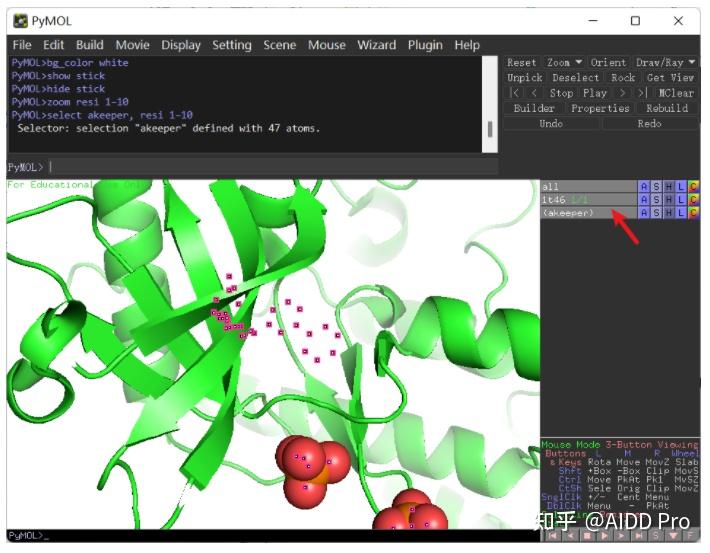Open Label menu for the all object
The height and width of the screenshot is (553, 710).
681,187
